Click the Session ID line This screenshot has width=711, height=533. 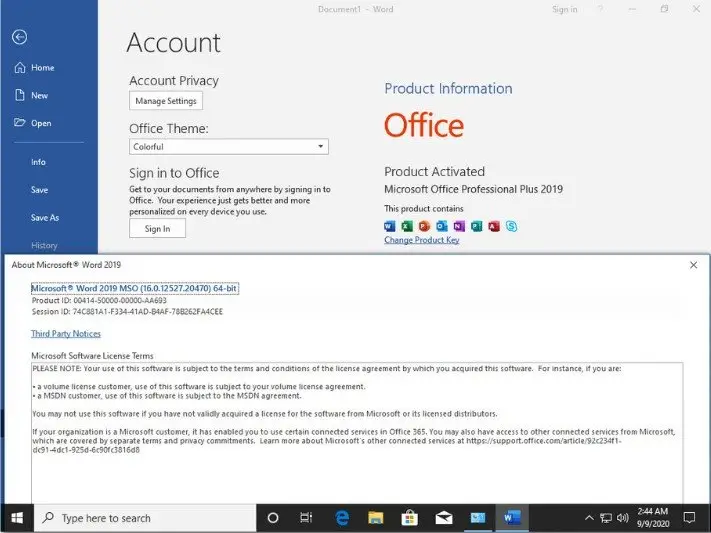point(127,312)
